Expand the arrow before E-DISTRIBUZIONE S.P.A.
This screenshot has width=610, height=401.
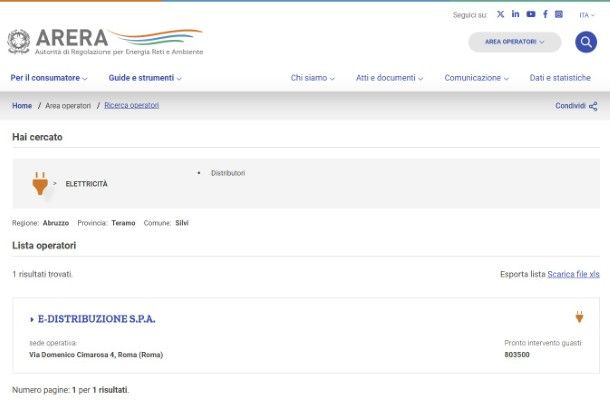click(32, 319)
